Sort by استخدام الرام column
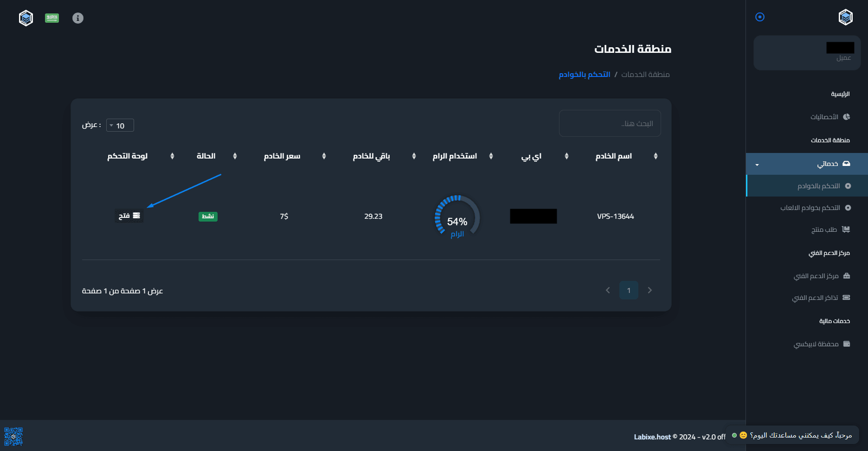Image resolution: width=868 pixels, height=451 pixels. pos(455,156)
